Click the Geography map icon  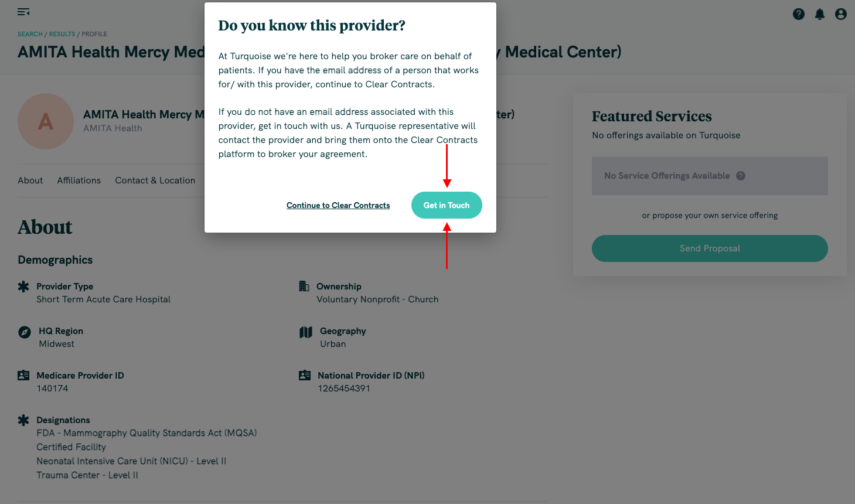(x=306, y=332)
